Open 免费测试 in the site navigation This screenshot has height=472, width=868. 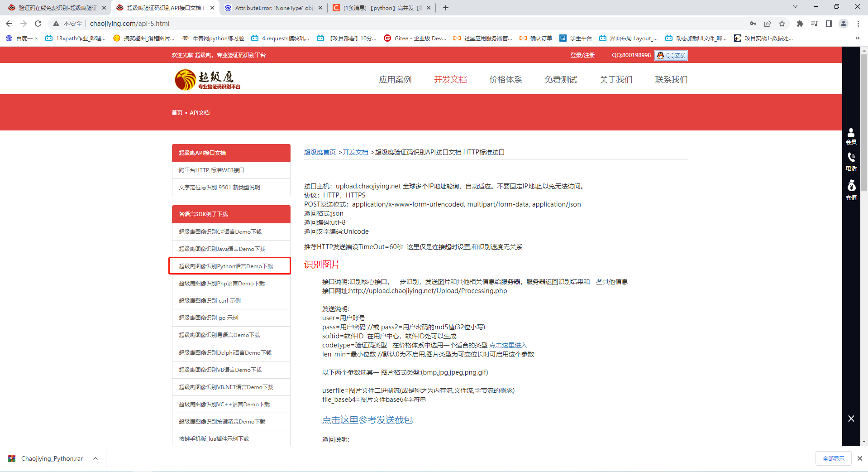561,80
